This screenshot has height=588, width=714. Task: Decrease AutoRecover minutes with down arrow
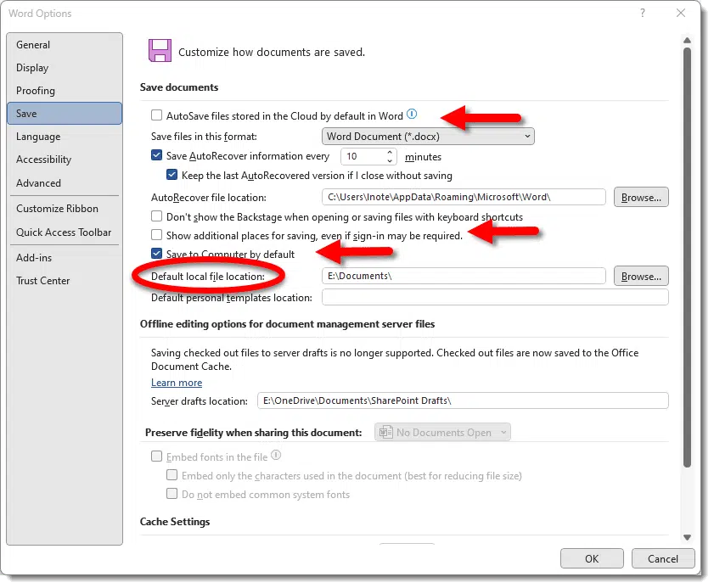(x=390, y=160)
